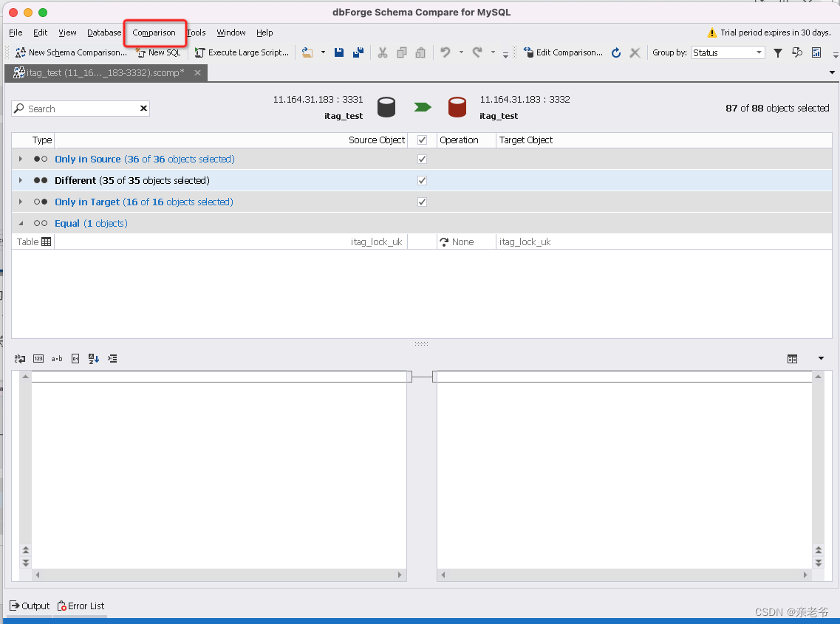Click the 123 diff option icon
The width and height of the screenshot is (840, 624).
coord(38,359)
